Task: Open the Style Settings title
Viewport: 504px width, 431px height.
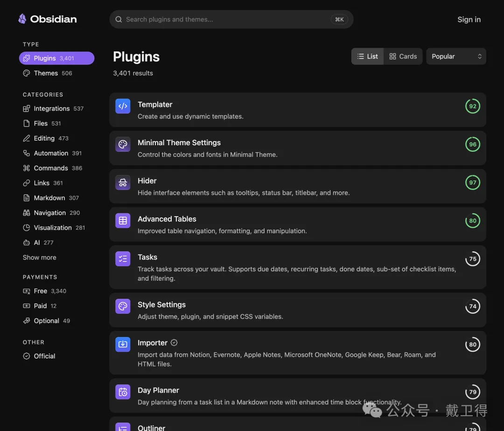Action: point(161,305)
